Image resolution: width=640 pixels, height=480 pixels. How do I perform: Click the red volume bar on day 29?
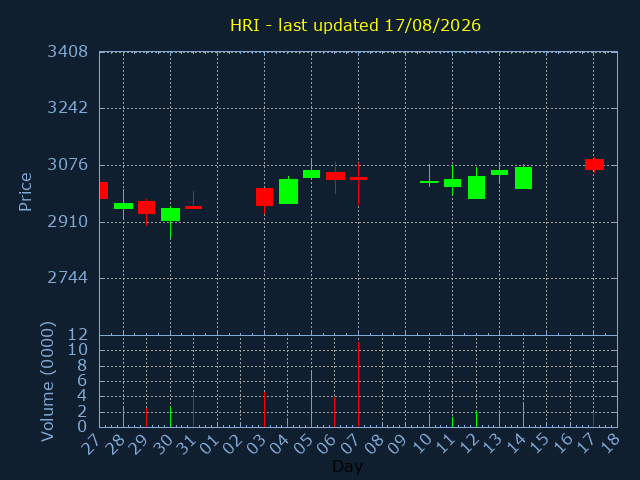(147, 417)
